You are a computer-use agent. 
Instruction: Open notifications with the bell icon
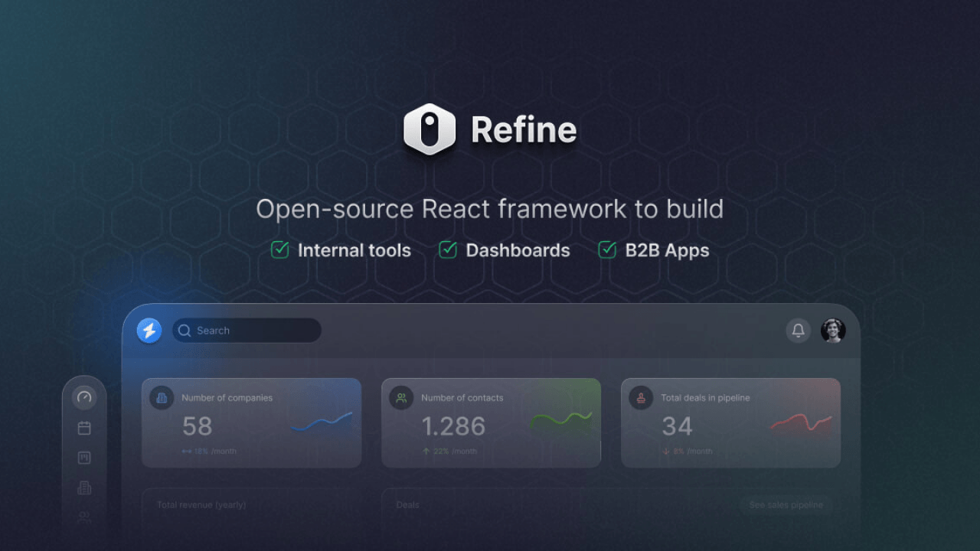(798, 331)
